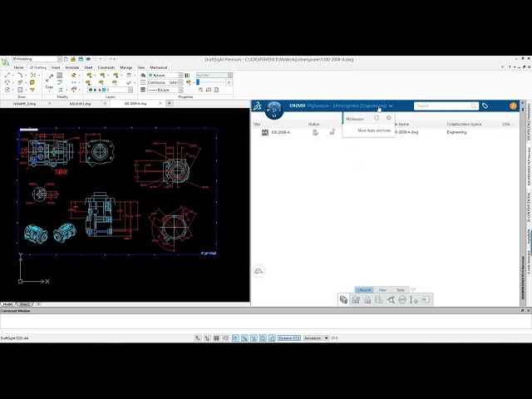Switch to the NONAME_0.dwg document tab
The height and width of the screenshot is (399, 532).
[x=24, y=103]
